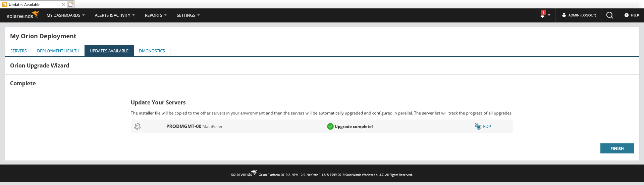Open the Settings menu

tap(188, 15)
